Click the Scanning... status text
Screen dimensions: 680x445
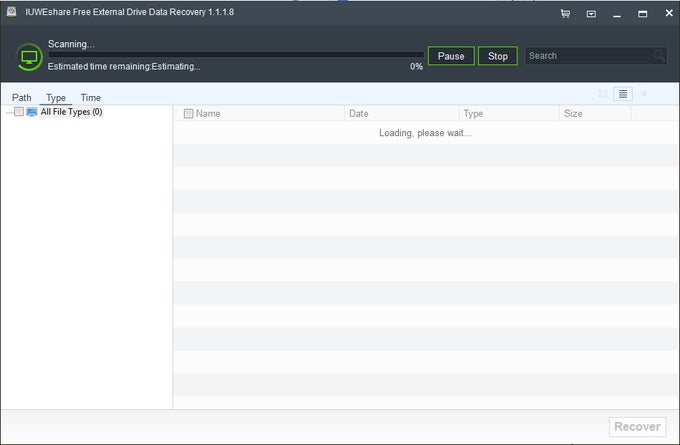tap(71, 44)
